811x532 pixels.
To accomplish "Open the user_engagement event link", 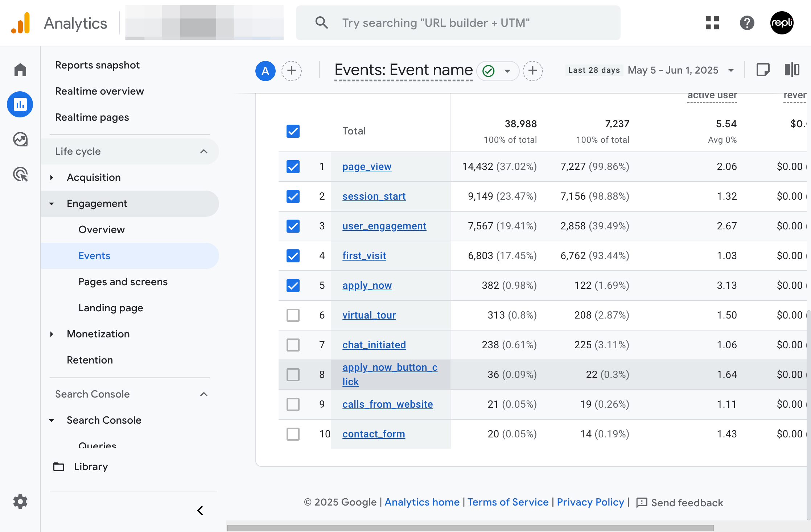I will coord(384,226).
